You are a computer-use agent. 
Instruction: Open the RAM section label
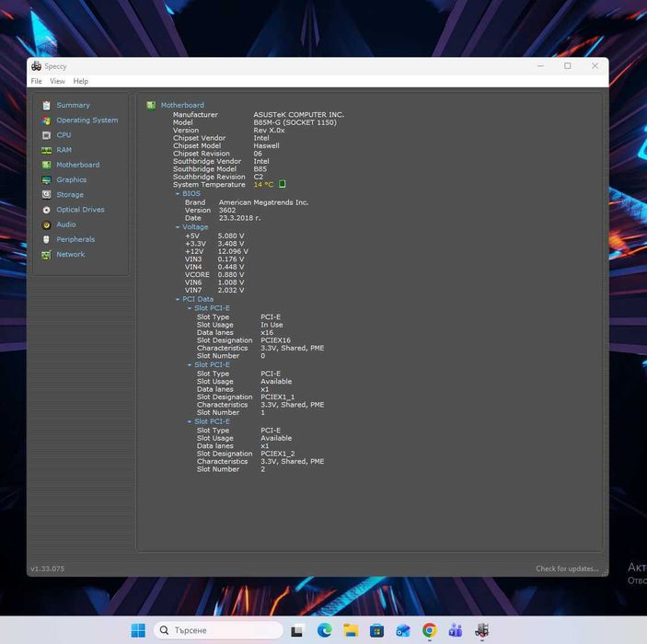click(64, 150)
